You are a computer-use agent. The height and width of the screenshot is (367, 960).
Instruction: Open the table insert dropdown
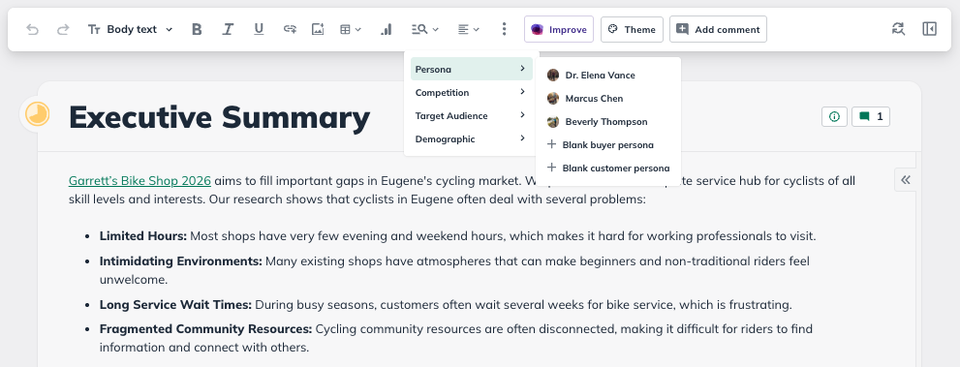click(x=351, y=29)
